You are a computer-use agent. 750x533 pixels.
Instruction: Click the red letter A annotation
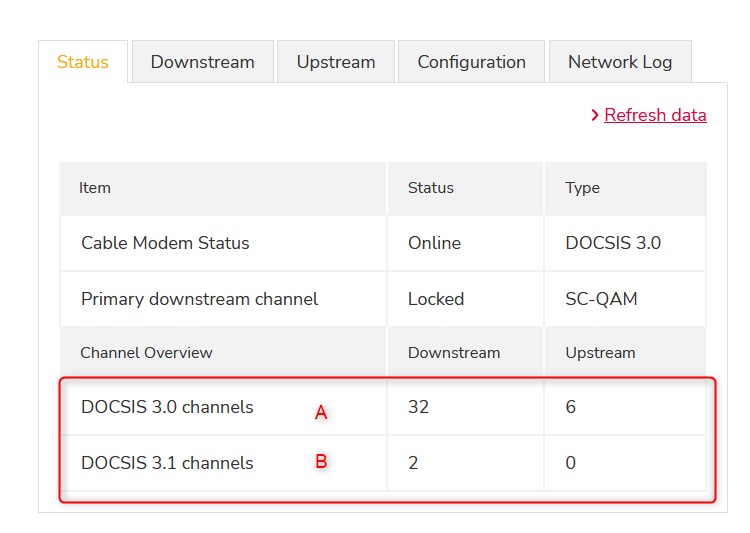pyautogui.click(x=321, y=412)
